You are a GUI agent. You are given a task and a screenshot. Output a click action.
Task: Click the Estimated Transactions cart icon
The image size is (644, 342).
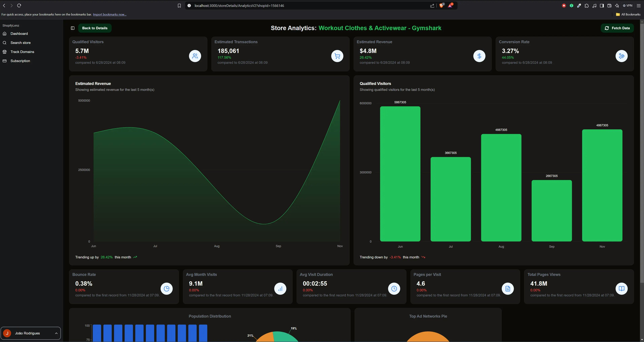(x=337, y=56)
